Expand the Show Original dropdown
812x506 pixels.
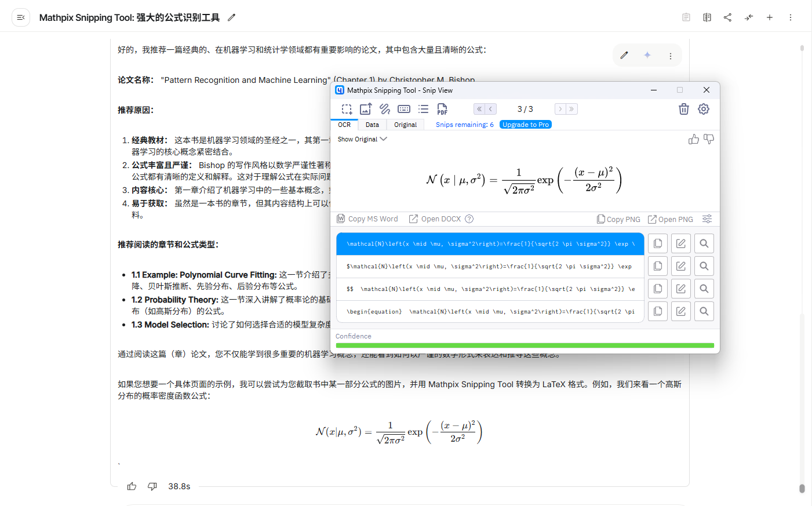[362, 139]
